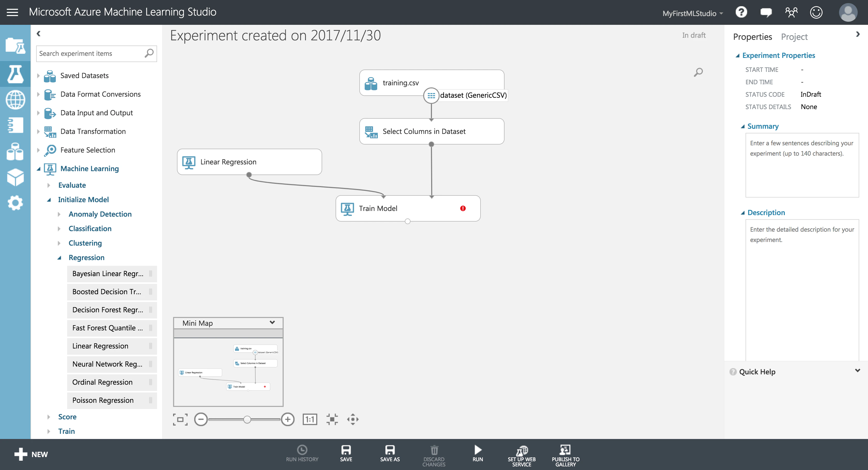Open the Datasets sidebar icon
The width and height of the screenshot is (868, 470).
pos(15,151)
